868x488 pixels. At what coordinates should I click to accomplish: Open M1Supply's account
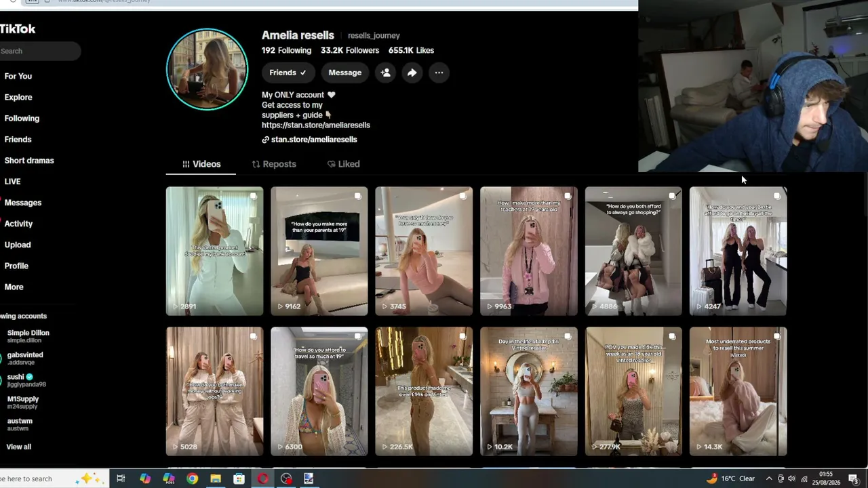click(x=23, y=403)
